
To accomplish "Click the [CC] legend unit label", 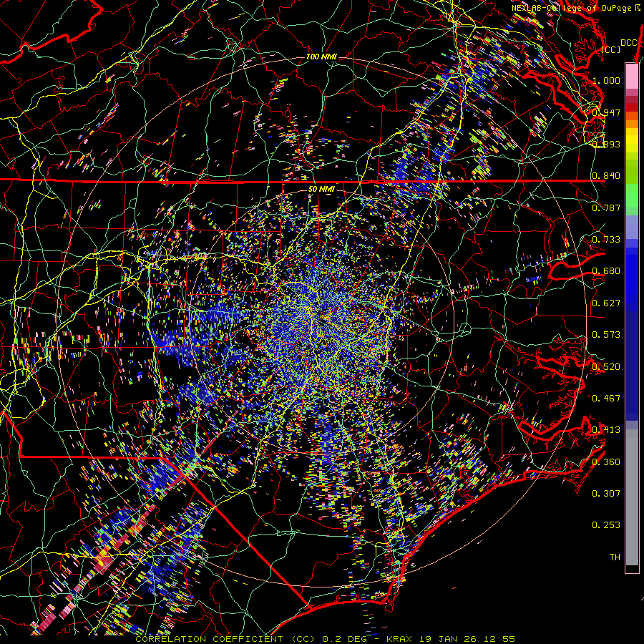I will coord(611,49).
